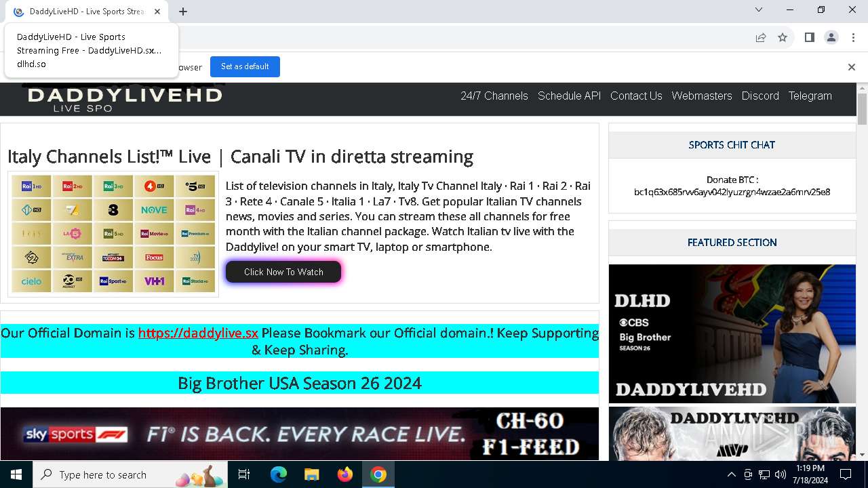Click the FEATURED SECTION header

click(x=732, y=242)
